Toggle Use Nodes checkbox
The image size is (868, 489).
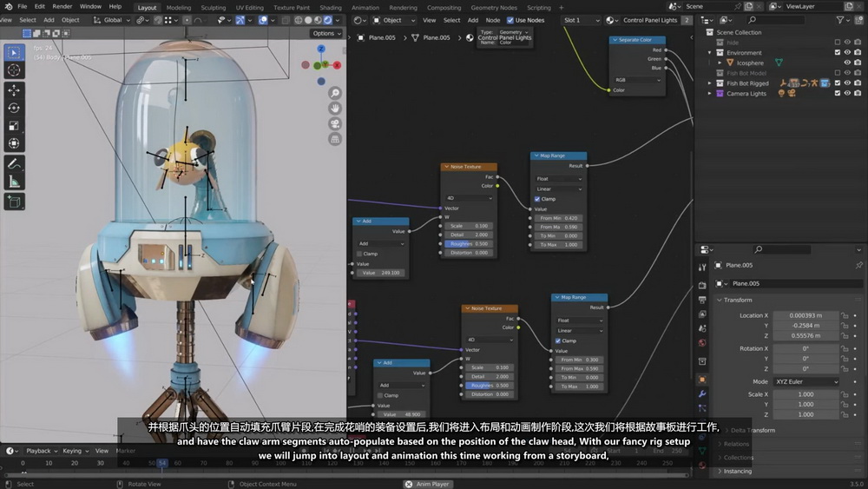[510, 20]
